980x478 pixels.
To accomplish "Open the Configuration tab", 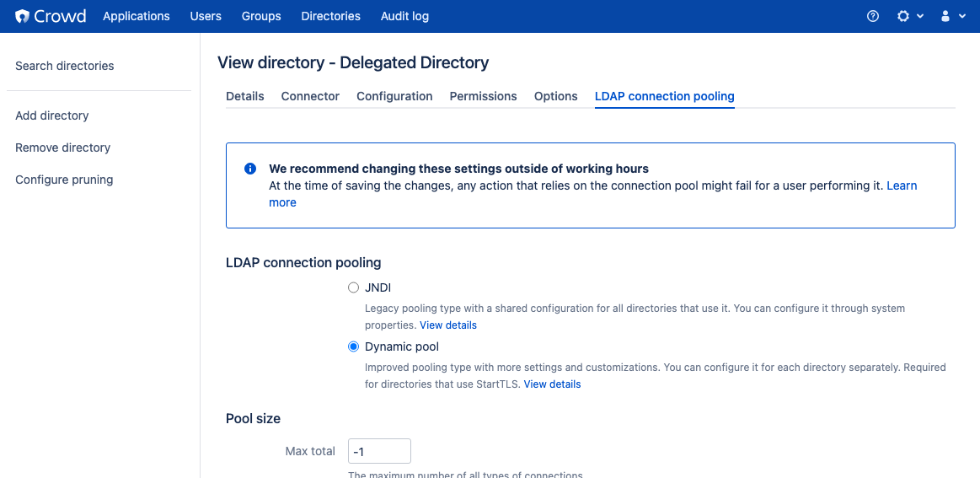I will 394,96.
